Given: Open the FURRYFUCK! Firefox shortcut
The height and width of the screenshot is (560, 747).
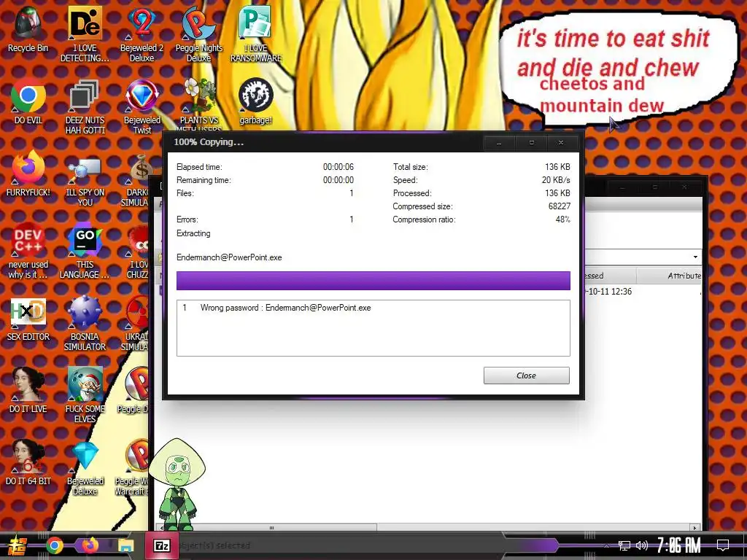Looking at the screenshot, I should coord(28,174).
